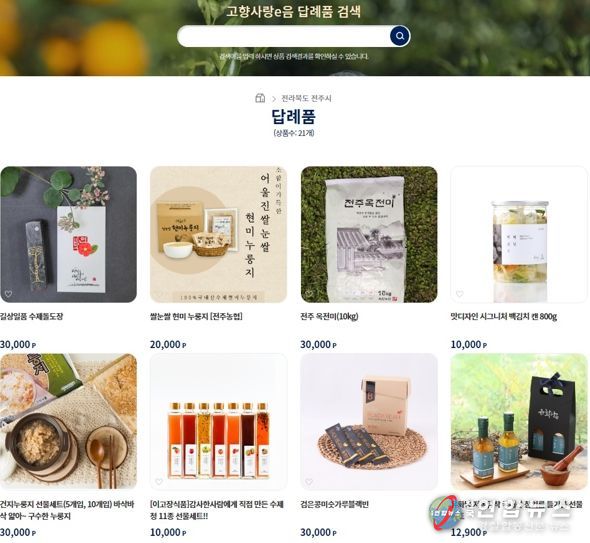Open 전라북도 전주시 breadcrumb link
This screenshot has height=543, width=590.
pos(306,99)
